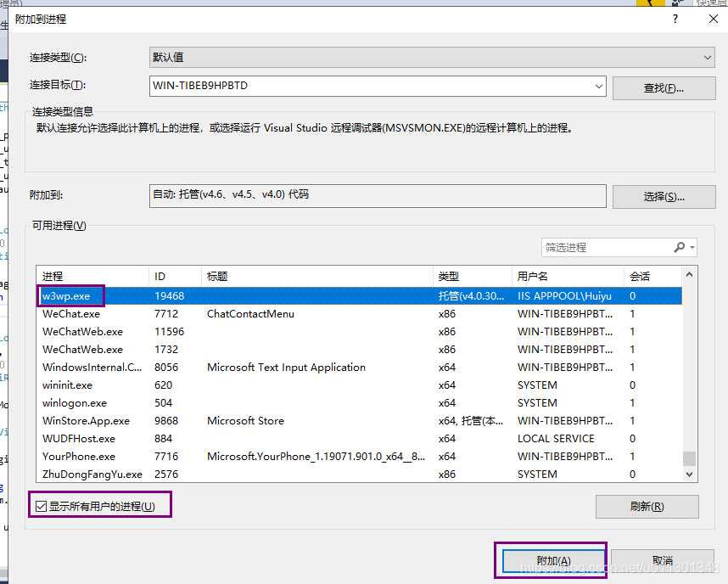Open the dialog help question mark
728x584 pixels.
(x=675, y=19)
